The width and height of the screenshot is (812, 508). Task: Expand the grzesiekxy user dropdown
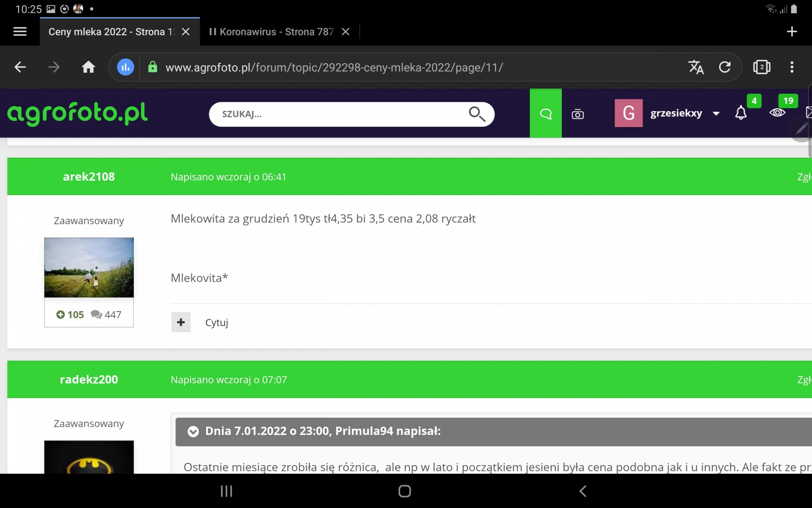[x=716, y=114]
